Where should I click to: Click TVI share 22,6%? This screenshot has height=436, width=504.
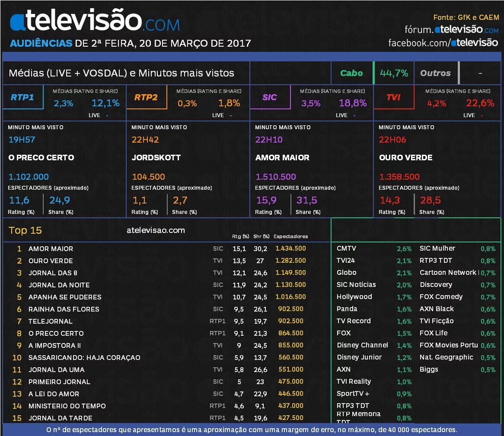point(480,103)
